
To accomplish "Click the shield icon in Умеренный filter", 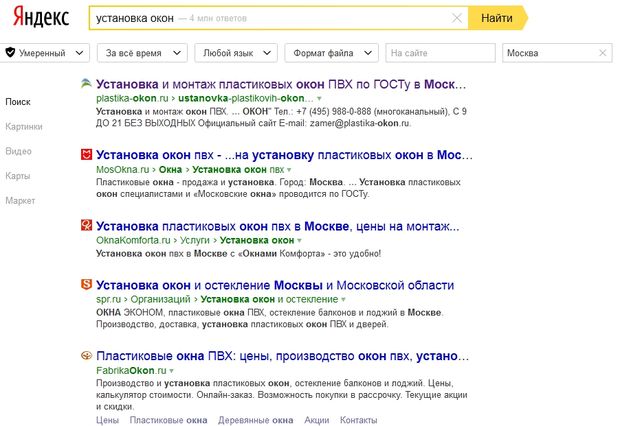I will pos(10,52).
